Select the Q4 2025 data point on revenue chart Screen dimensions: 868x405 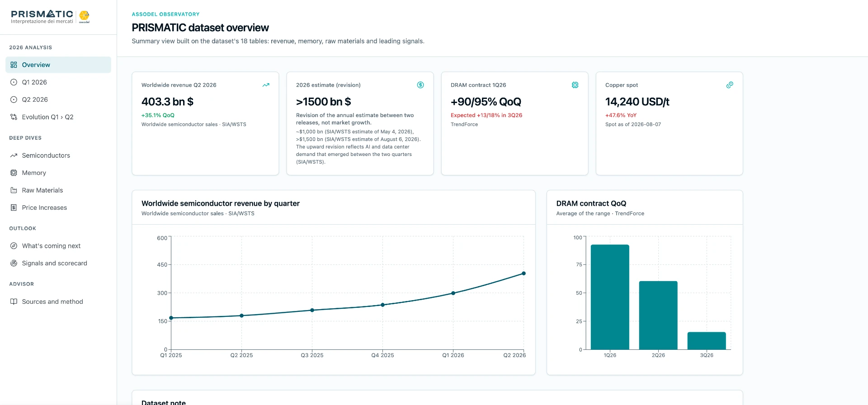(x=382, y=305)
